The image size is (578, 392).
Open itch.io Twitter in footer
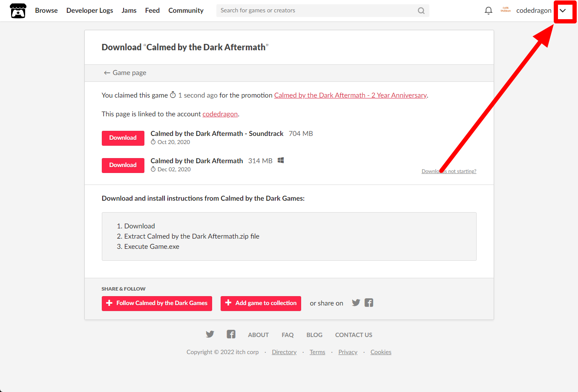click(210, 334)
